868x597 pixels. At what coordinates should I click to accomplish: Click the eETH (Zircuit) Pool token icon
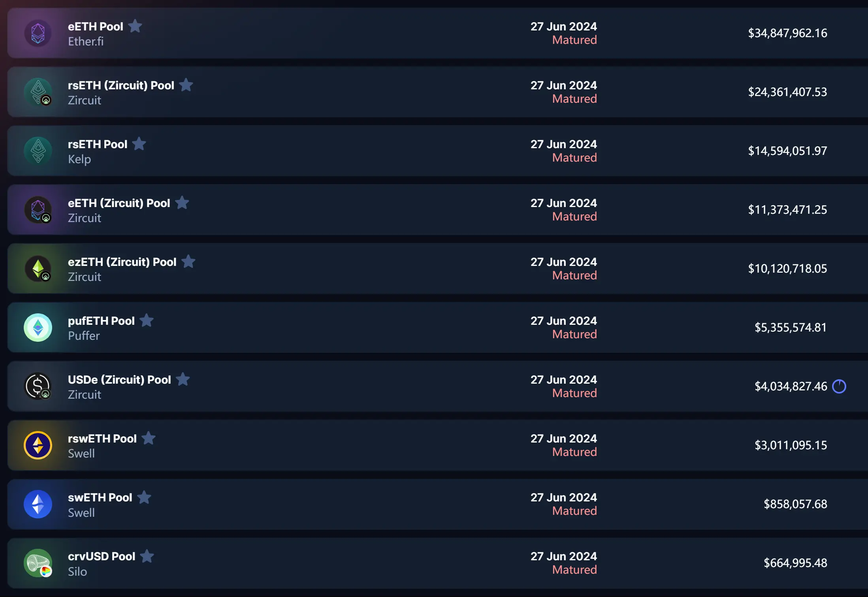coord(38,210)
